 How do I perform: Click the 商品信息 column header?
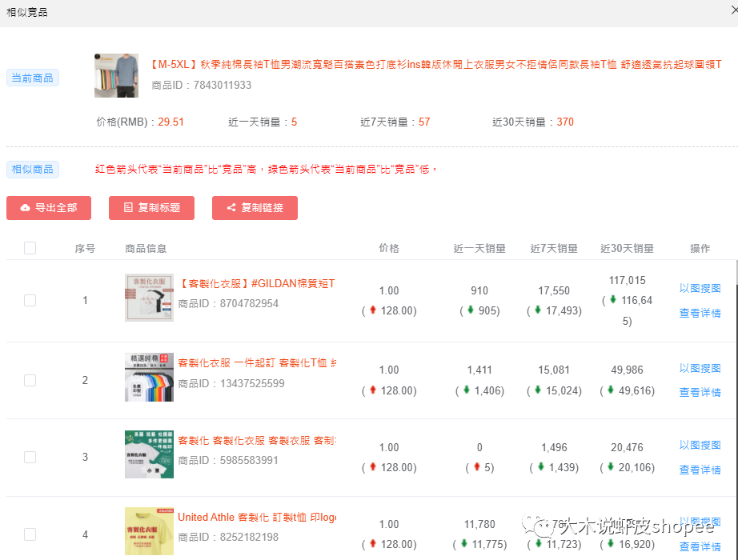(x=146, y=248)
